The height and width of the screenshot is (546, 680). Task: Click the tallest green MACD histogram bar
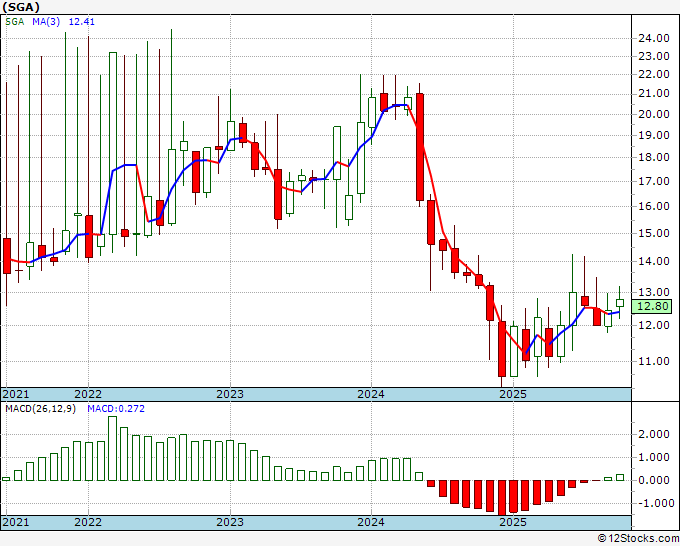113,448
